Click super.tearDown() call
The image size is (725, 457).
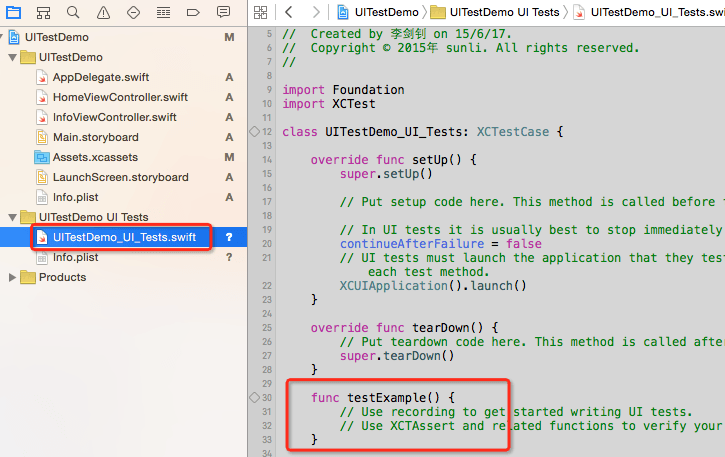[x=397, y=356]
